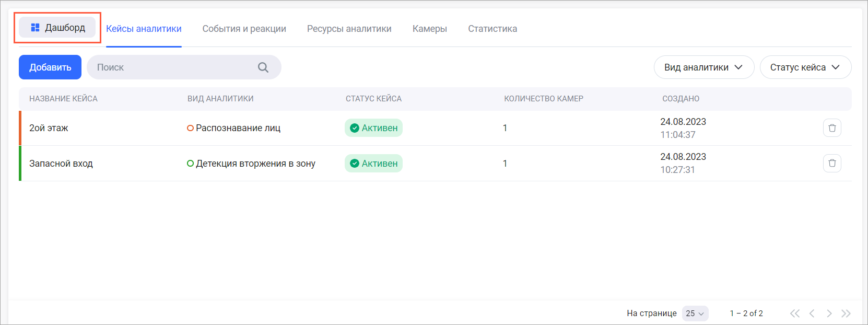The width and height of the screenshot is (868, 325).
Task: Open the "Вид аналитики" filter dropdown
Action: click(x=703, y=67)
